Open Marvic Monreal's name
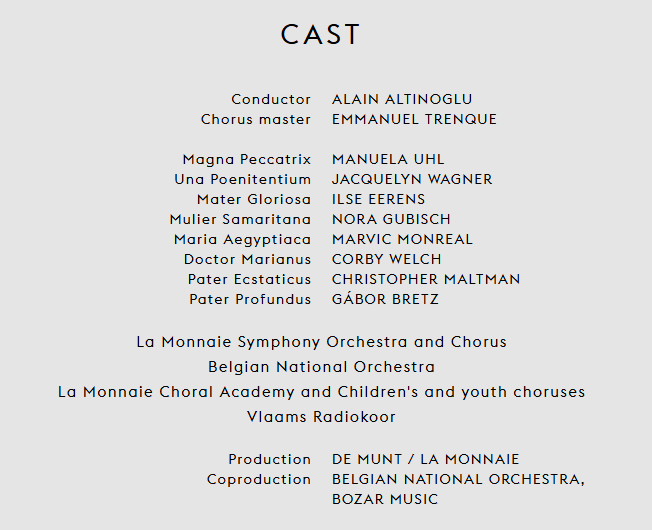The width and height of the screenshot is (652, 530). (x=402, y=239)
